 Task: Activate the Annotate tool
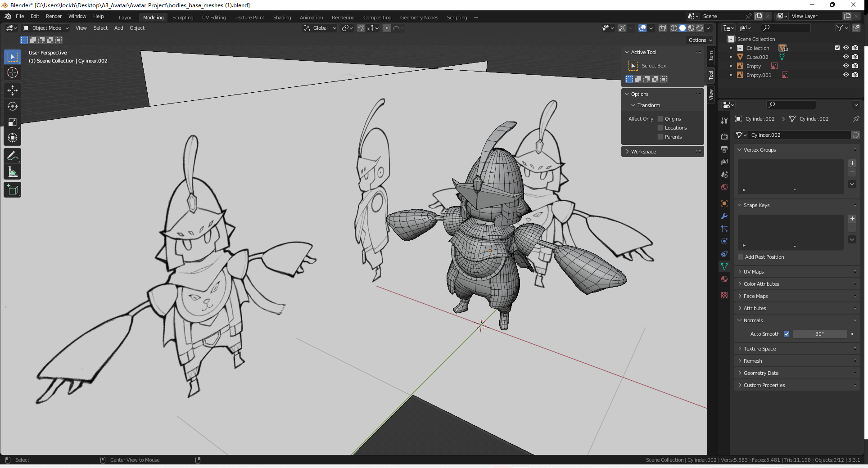tap(13, 156)
